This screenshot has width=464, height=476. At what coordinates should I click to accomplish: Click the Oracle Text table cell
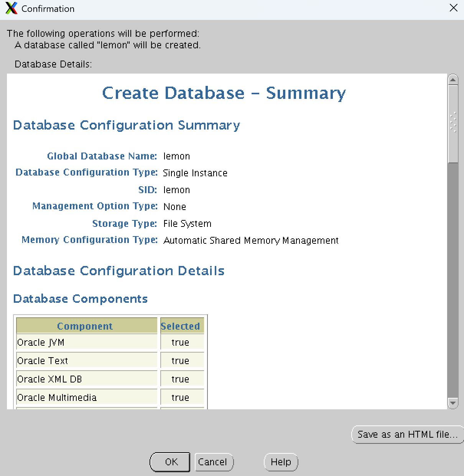click(x=87, y=361)
